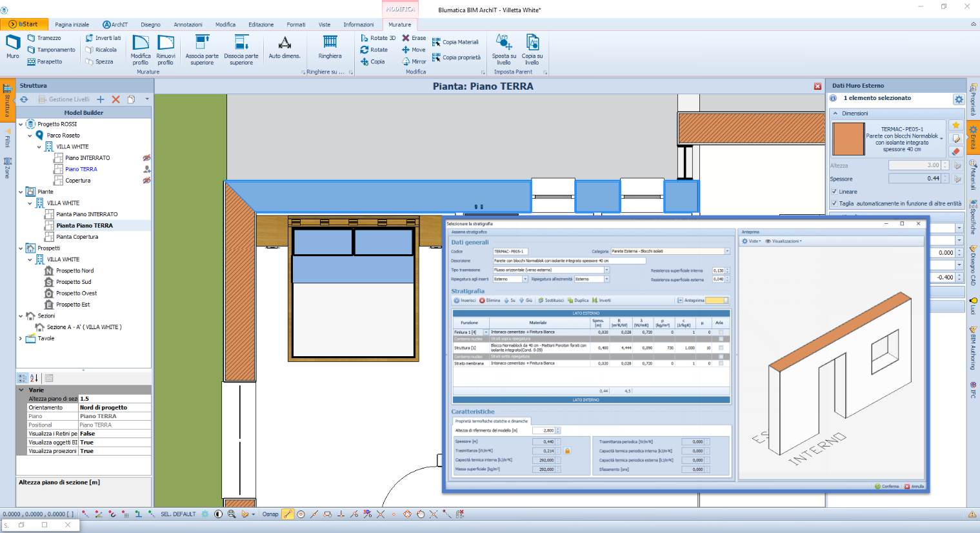Select the Ringhiera railing tool

click(x=330, y=48)
